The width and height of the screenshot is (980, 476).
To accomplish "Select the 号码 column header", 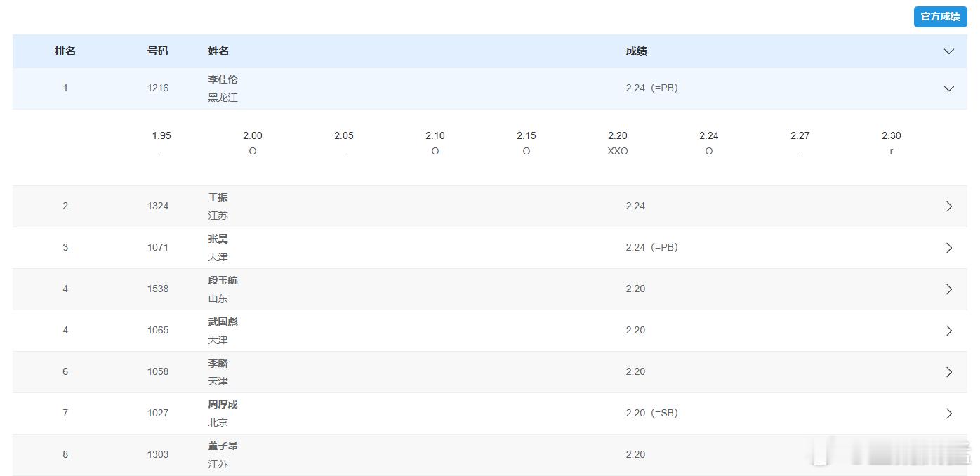I will 158,51.
